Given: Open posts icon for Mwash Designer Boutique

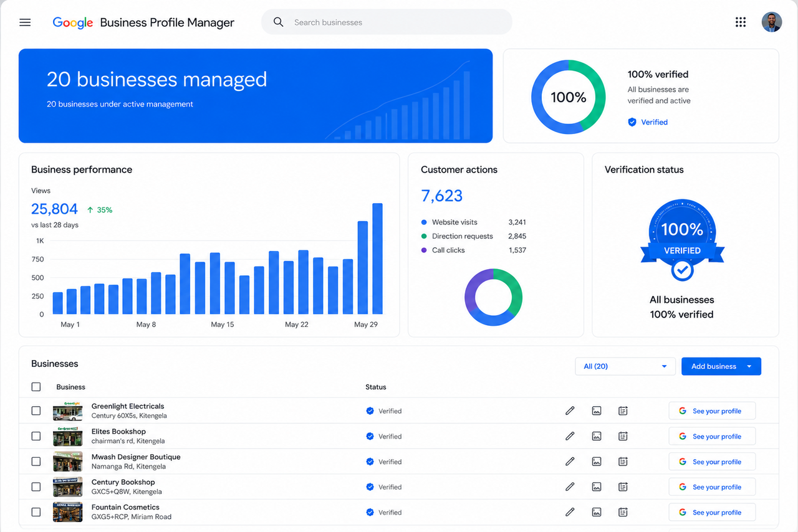Looking at the screenshot, I should (x=623, y=462).
